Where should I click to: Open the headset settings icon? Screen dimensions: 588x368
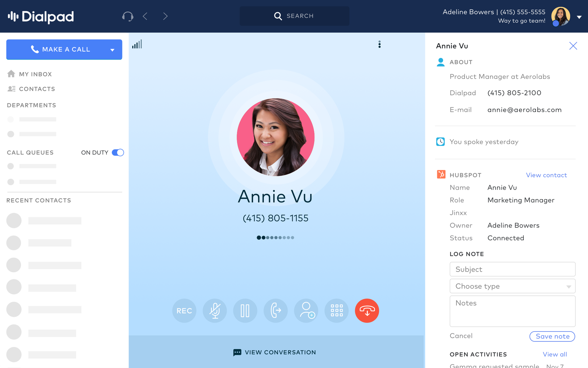point(128,16)
